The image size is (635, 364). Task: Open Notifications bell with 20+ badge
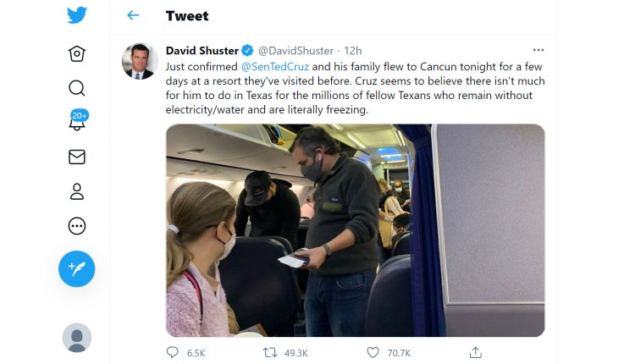[77, 123]
